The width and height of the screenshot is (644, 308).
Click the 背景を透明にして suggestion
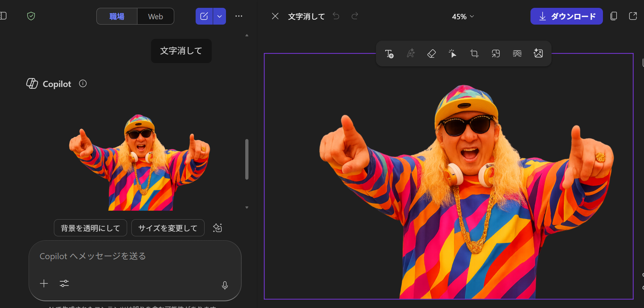[90, 228]
